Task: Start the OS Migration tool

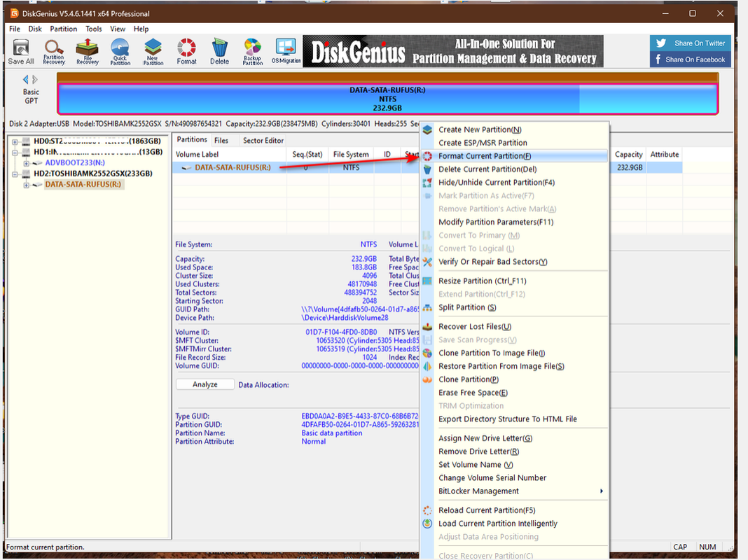Action: click(286, 52)
